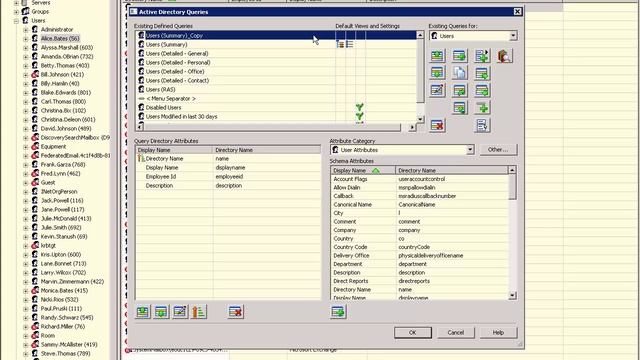640x360 pixels.
Task: Move selected query attribute down in bottom toolbar
Action: click(162, 312)
